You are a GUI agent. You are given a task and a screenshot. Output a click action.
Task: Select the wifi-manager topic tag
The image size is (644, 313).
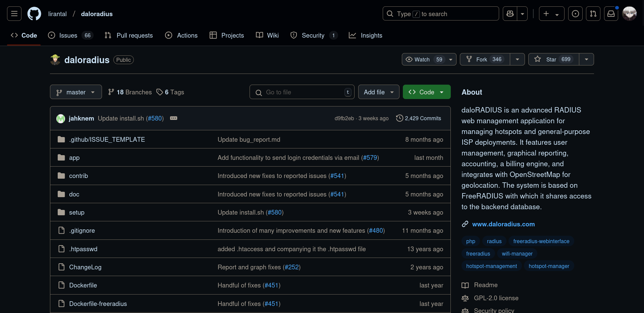click(517, 254)
